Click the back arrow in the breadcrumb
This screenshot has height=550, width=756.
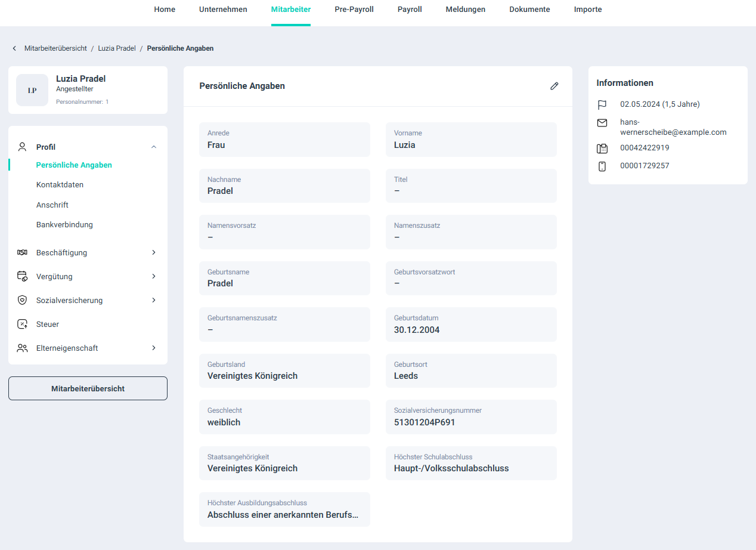click(14, 48)
